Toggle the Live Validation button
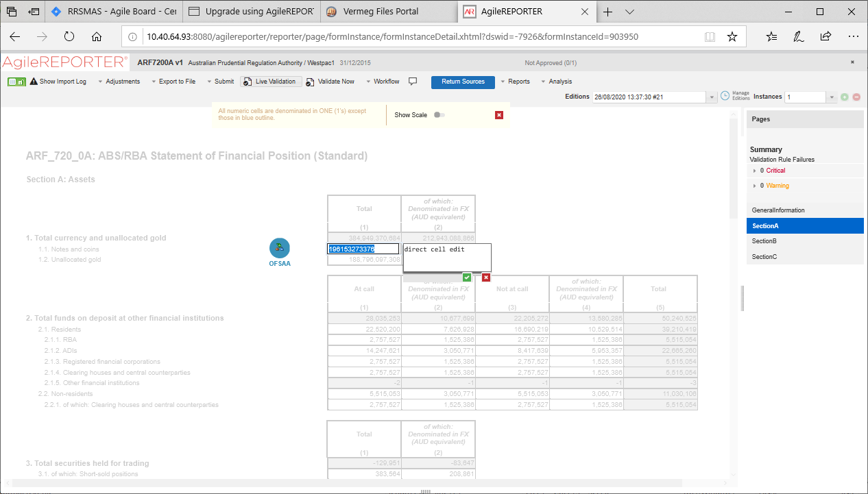The height and width of the screenshot is (494, 868). coord(271,82)
